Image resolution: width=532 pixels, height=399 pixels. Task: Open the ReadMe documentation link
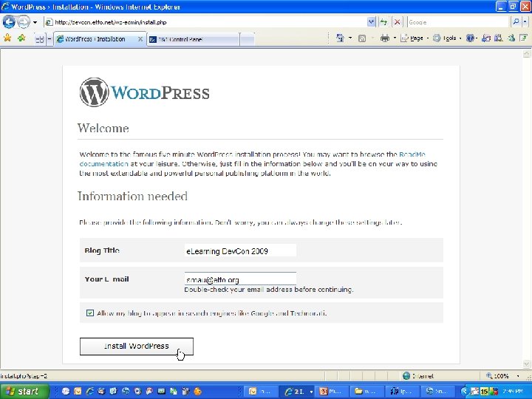pyautogui.click(x=252, y=159)
